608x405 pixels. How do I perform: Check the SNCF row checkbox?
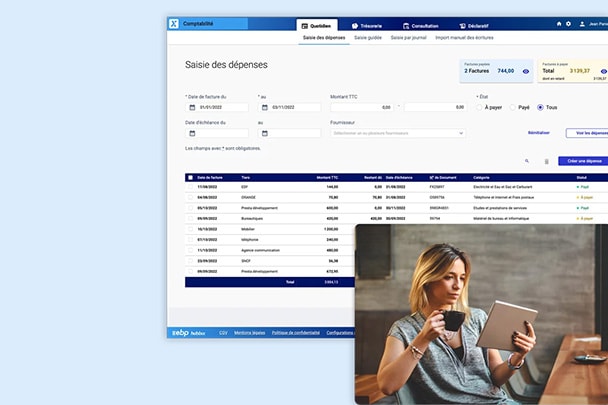190,261
